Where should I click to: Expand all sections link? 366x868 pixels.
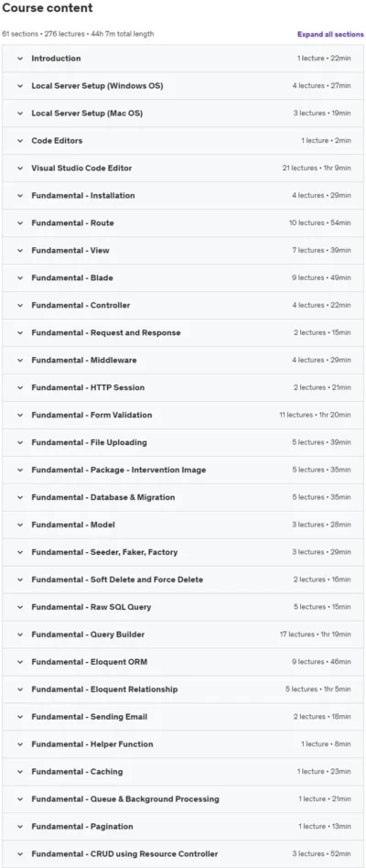[330, 34]
